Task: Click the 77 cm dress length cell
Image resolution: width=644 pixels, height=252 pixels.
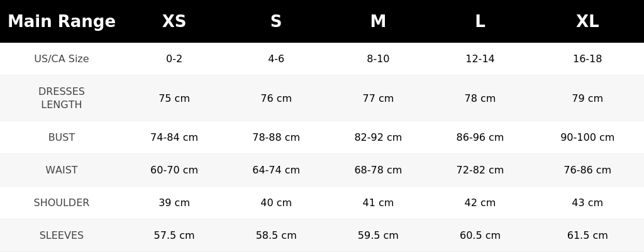Action: click(x=378, y=99)
